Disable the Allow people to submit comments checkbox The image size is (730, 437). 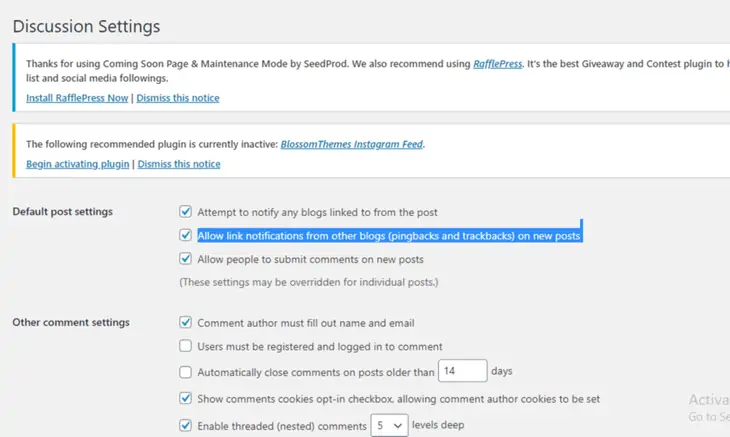(x=185, y=259)
